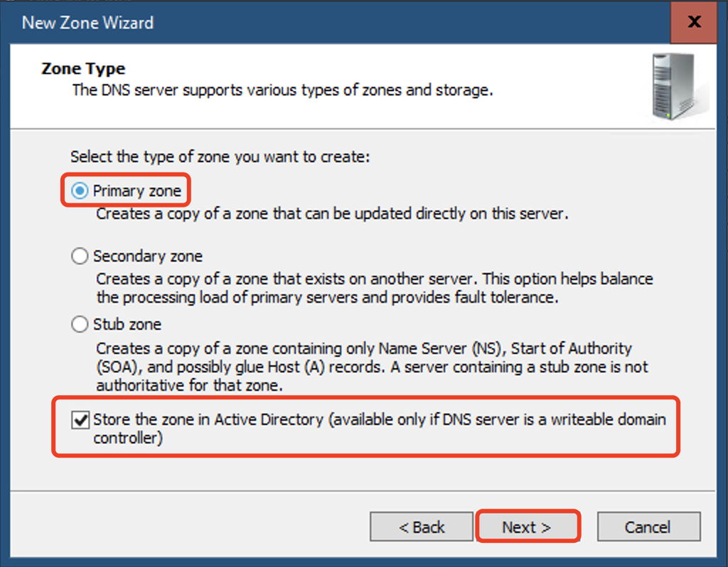
Task: Select the Primary zone radio button
Action: (80, 190)
